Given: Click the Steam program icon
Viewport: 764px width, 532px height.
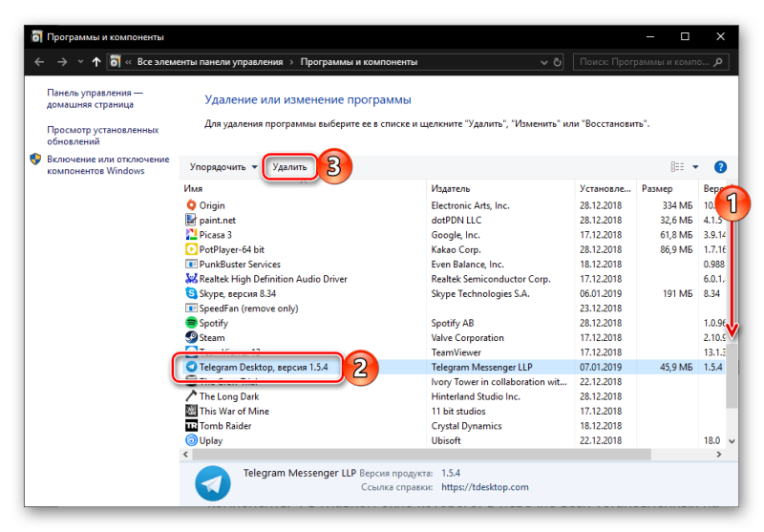Looking at the screenshot, I should pyautogui.click(x=191, y=337).
